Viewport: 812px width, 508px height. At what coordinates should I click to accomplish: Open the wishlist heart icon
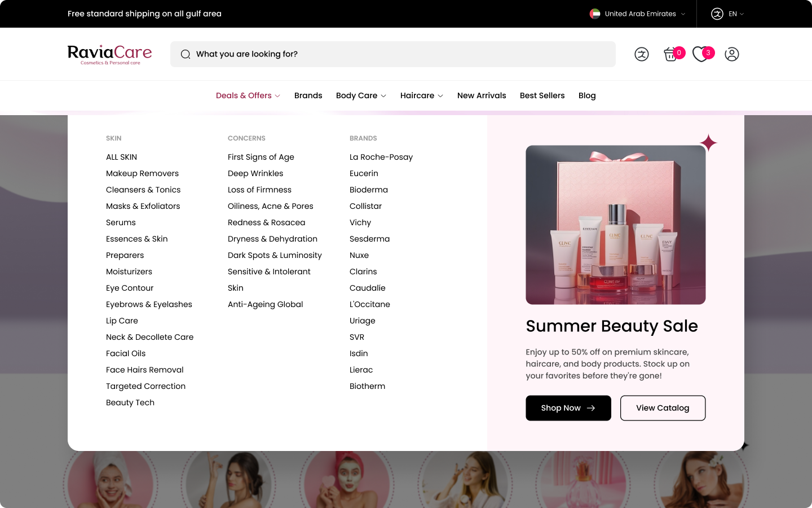(700, 54)
